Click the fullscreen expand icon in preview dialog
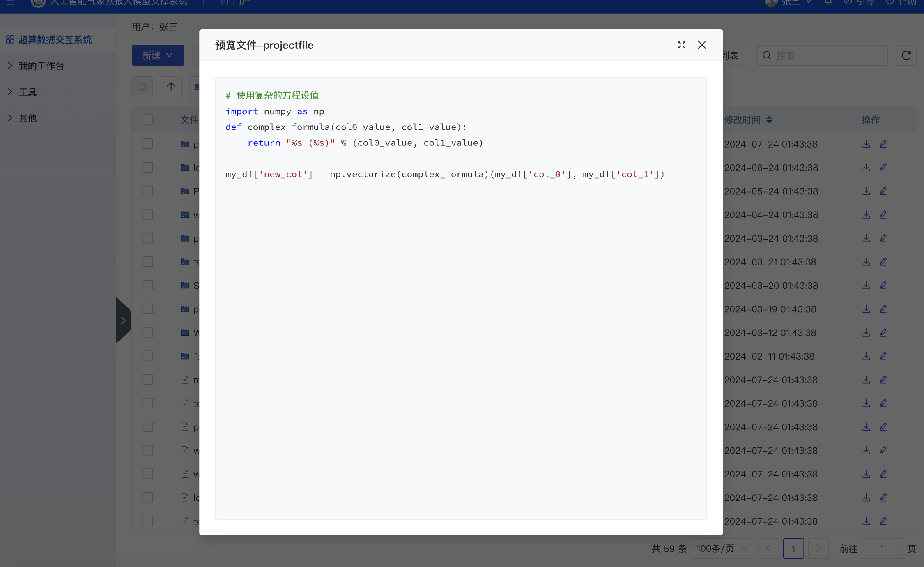 (681, 45)
